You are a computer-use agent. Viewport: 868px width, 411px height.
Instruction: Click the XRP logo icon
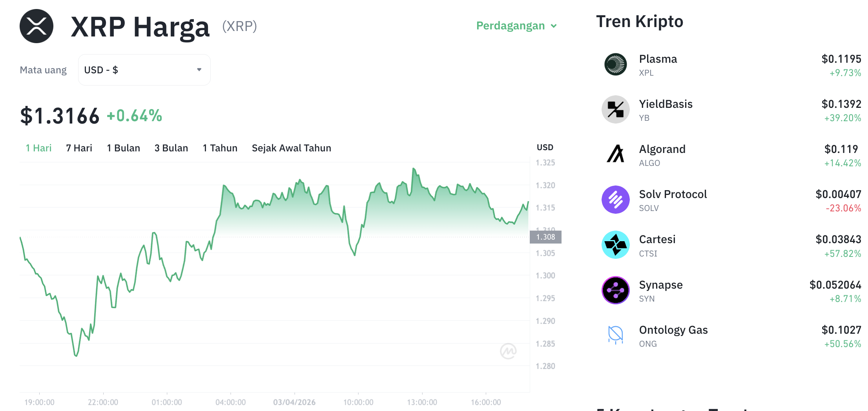(36, 26)
